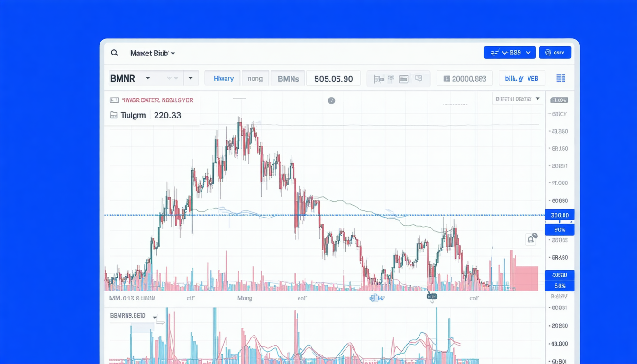The image size is (637, 364).
Task: Click the blue event marker on time axis
Action: point(377,298)
